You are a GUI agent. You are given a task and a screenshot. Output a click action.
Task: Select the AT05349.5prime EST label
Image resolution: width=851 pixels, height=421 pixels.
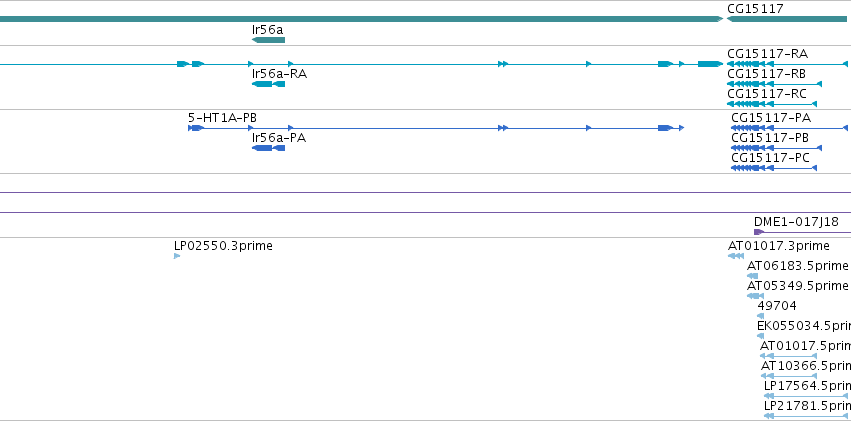(x=797, y=286)
